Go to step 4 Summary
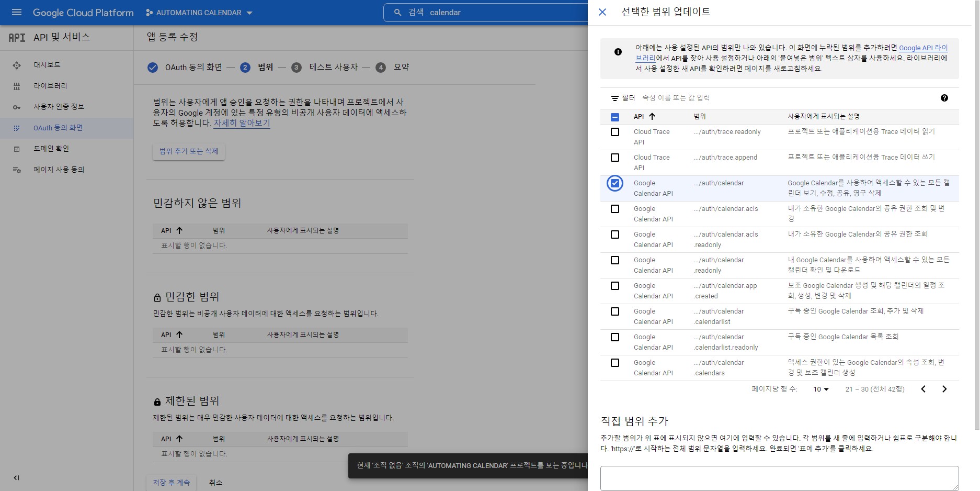This screenshot has height=491, width=980. (x=393, y=67)
